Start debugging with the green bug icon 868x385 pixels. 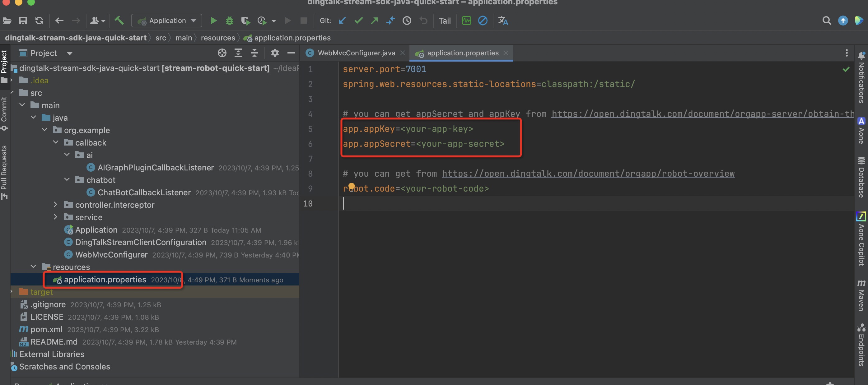[x=230, y=21]
